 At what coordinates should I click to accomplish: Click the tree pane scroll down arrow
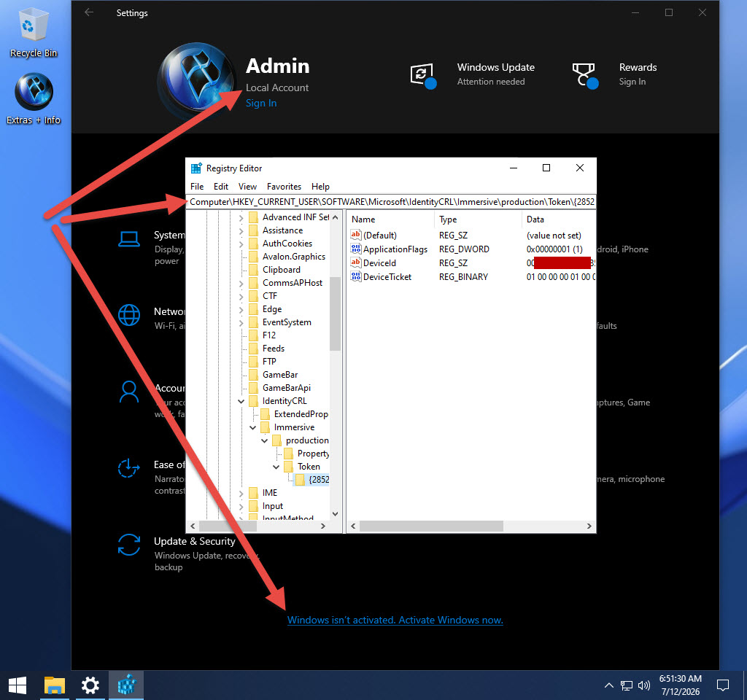(x=335, y=514)
